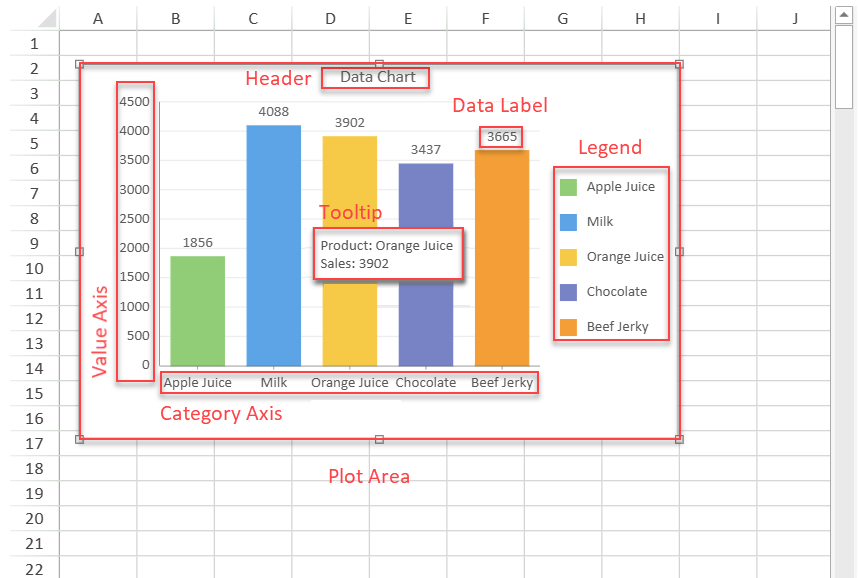Screen dimensions: 858x578
Task: Select row 21 header
Action: 34,544
